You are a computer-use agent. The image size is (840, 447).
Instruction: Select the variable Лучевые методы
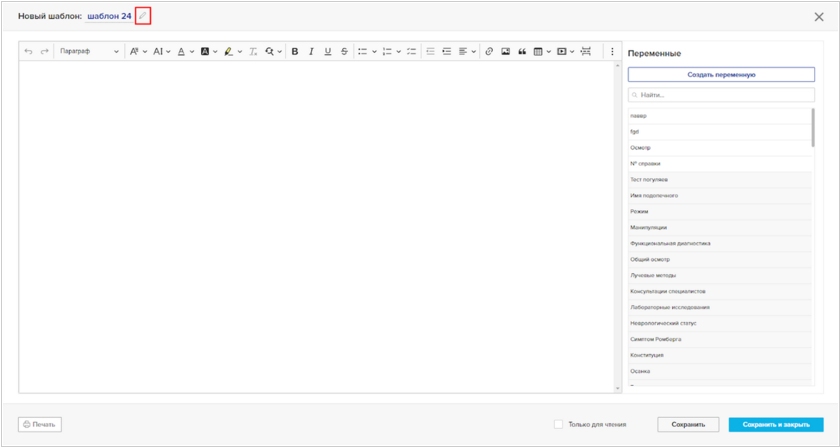720,275
